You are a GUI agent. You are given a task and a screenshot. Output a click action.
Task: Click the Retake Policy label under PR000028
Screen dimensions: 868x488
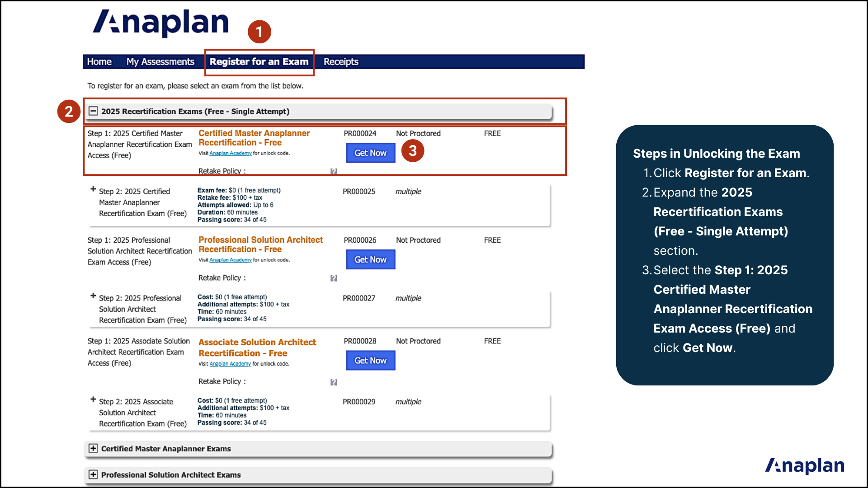point(222,381)
